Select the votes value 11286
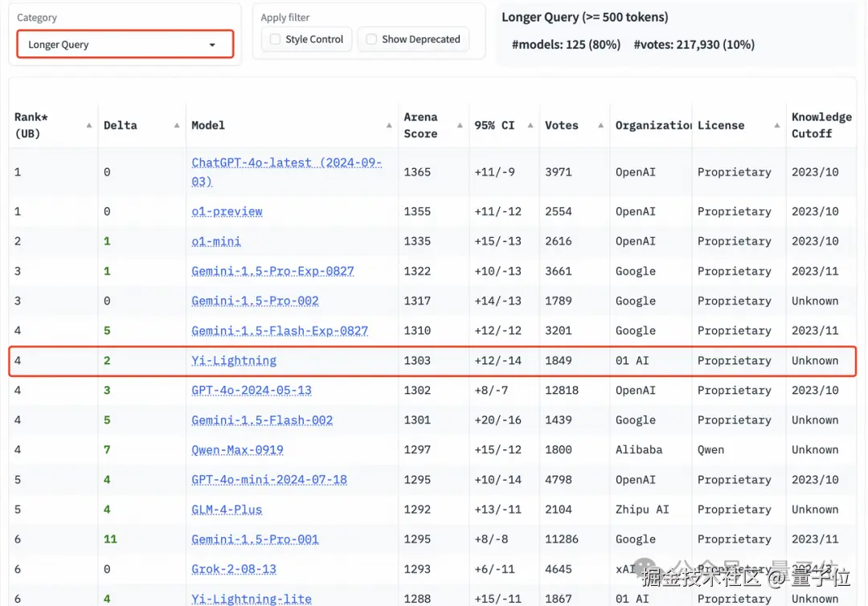Viewport: 868px width, 606px height. 561,539
